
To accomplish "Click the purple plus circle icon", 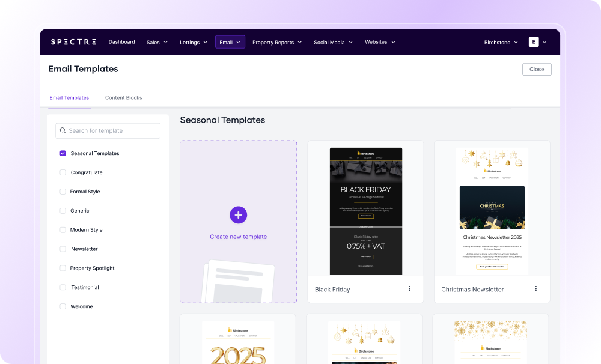I will tap(239, 215).
